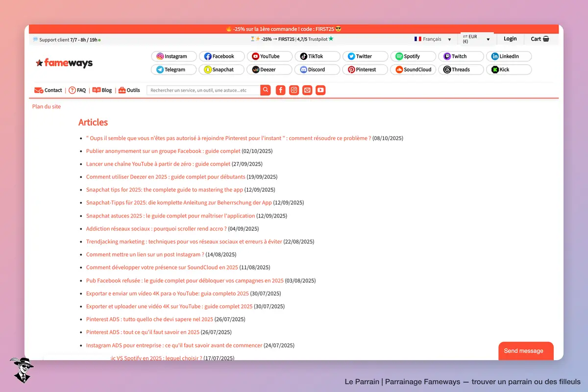
Task: Open the Kick services pill
Action: 509,70
